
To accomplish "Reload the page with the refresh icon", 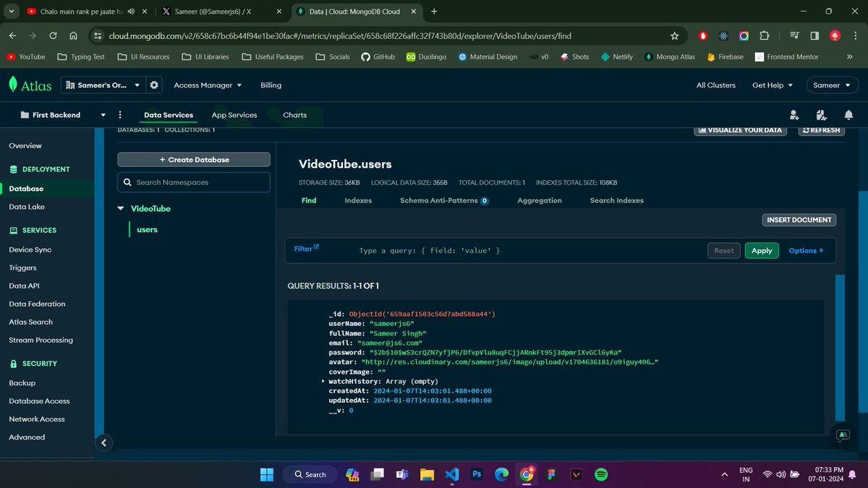I will 54,36.
